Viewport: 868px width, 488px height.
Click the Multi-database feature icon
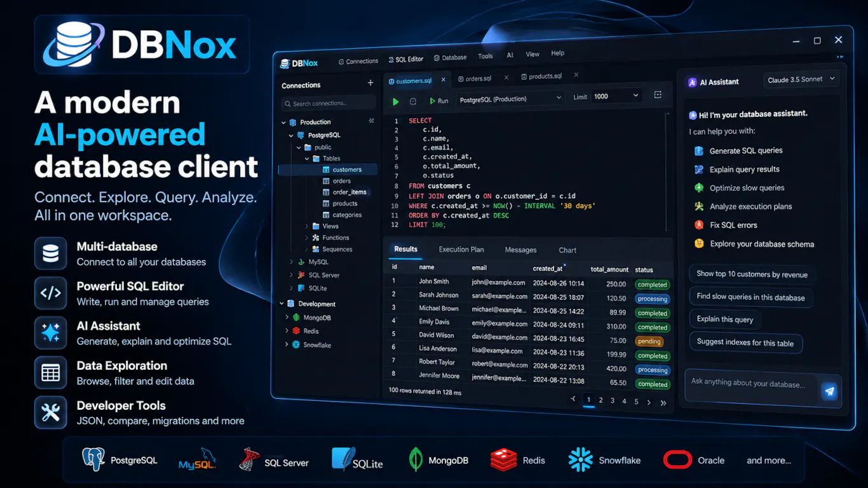(51, 254)
